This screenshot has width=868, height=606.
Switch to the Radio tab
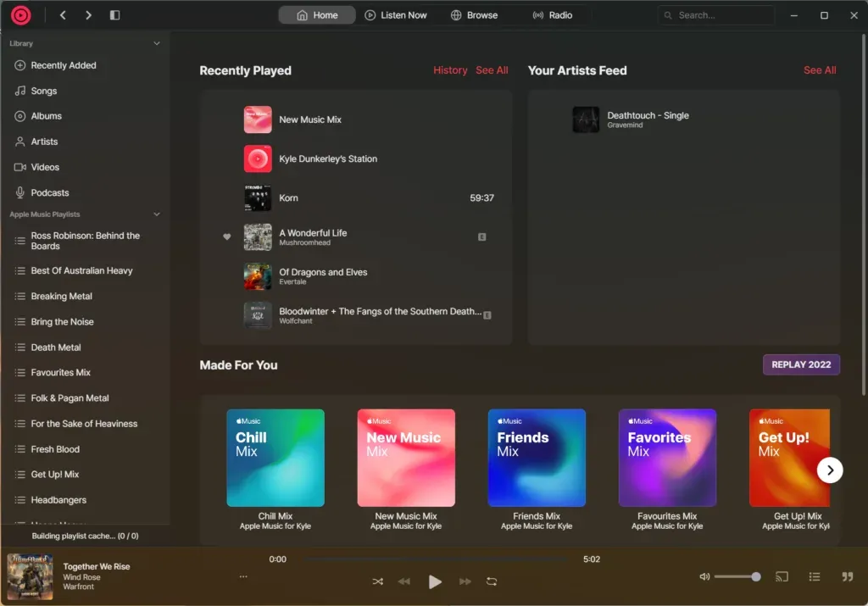553,15
